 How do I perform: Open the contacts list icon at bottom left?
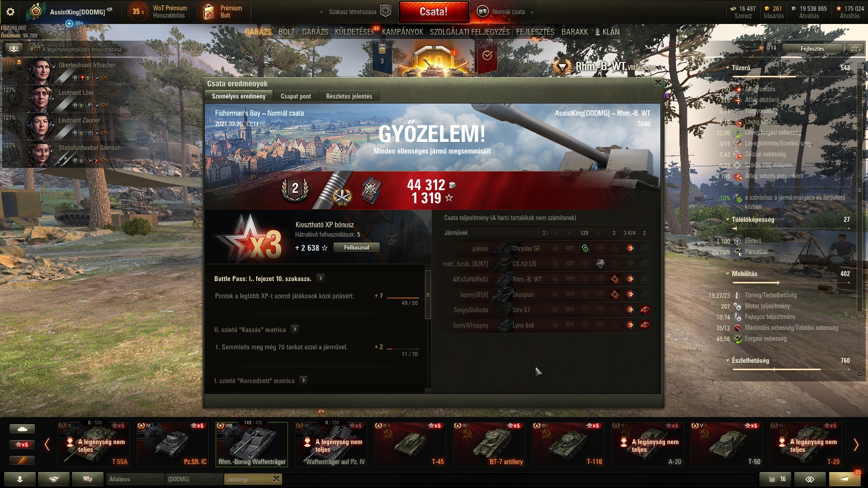point(20,479)
